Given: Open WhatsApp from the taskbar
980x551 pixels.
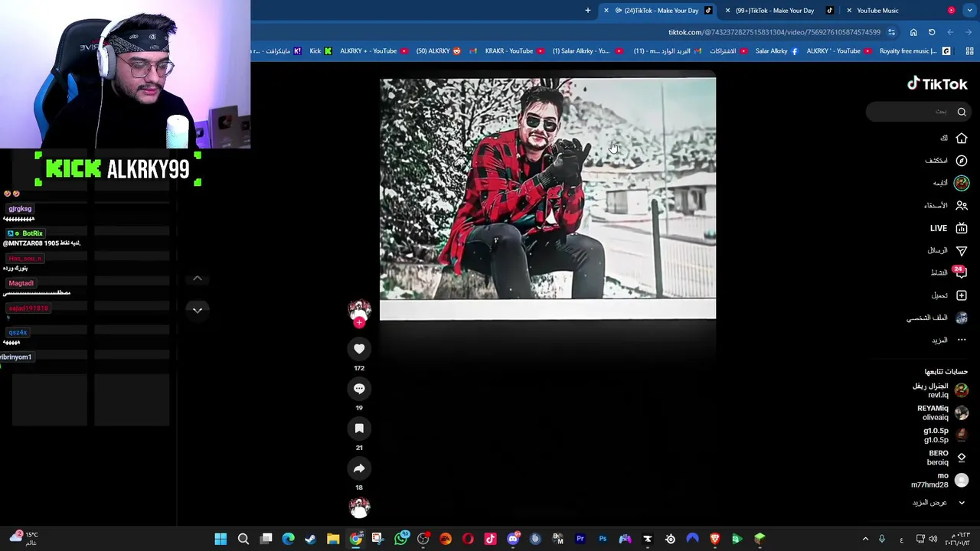Looking at the screenshot, I should [400, 539].
